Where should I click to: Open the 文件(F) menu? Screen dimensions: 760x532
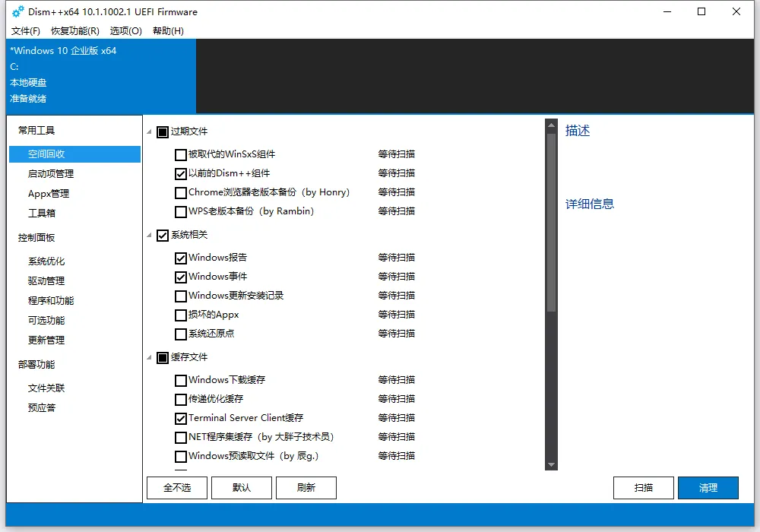point(26,31)
